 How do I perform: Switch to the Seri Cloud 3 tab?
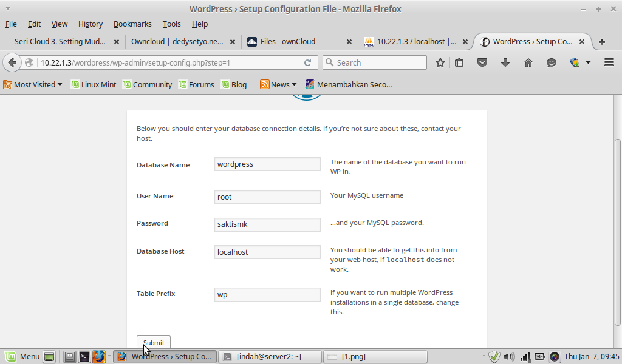(x=60, y=42)
